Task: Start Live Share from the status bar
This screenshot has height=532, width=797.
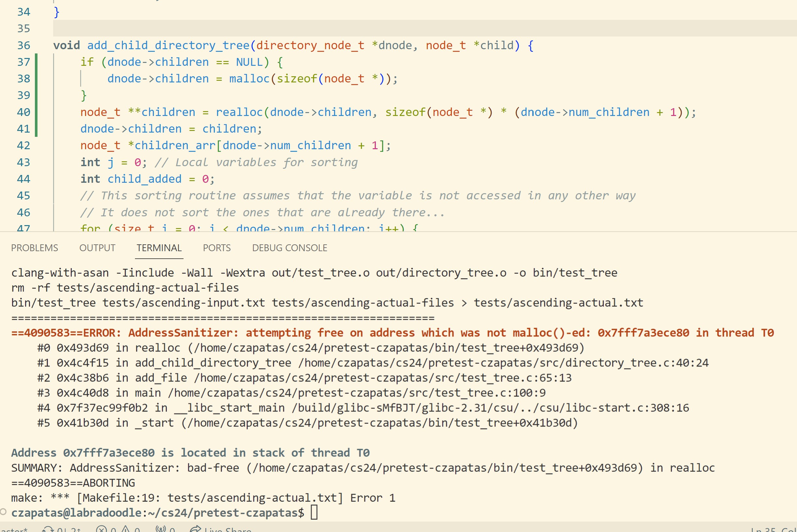Action: [221, 529]
